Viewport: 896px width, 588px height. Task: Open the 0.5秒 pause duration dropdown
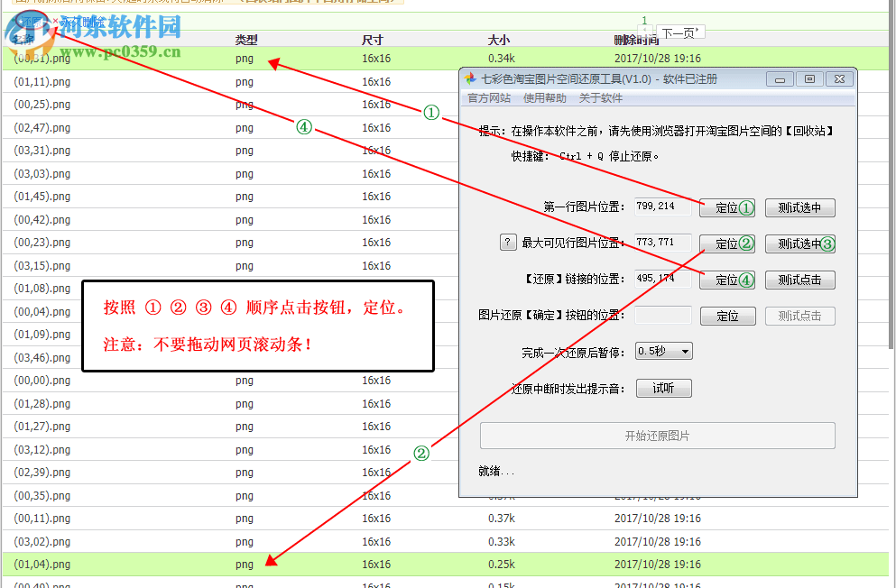[x=663, y=352]
